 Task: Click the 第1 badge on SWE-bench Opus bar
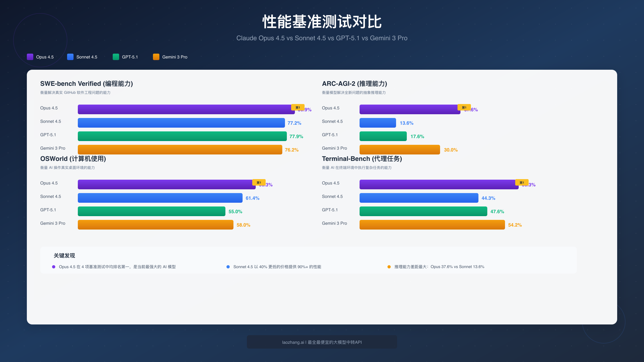(x=298, y=107)
